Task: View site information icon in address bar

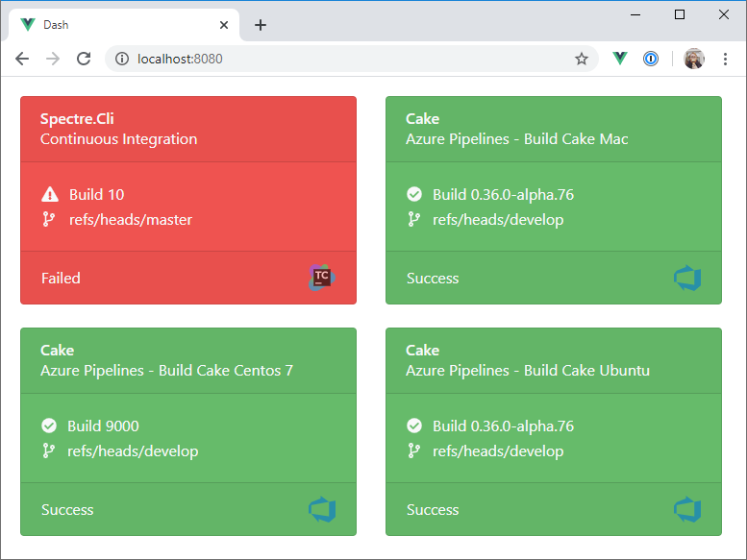Action: point(122,59)
